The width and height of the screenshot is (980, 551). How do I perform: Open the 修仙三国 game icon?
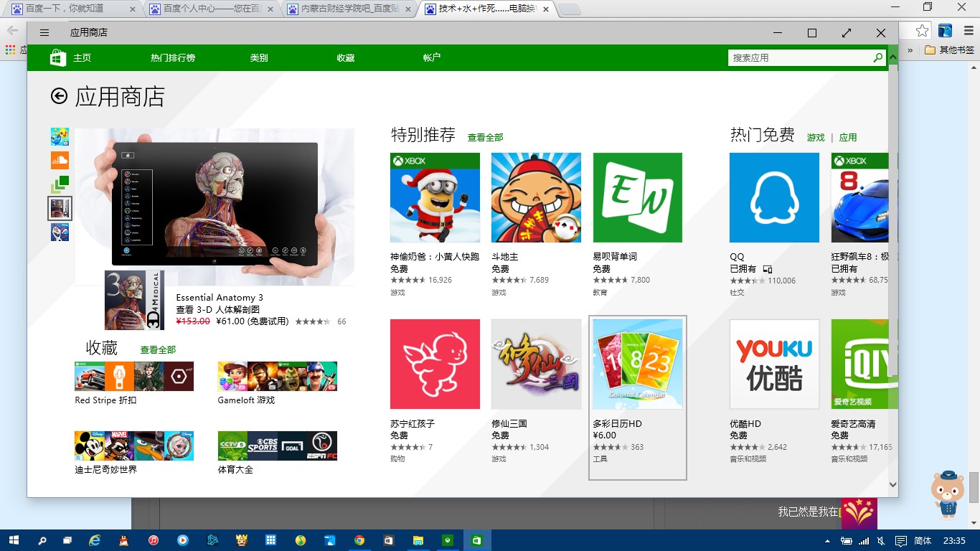(536, 364)
